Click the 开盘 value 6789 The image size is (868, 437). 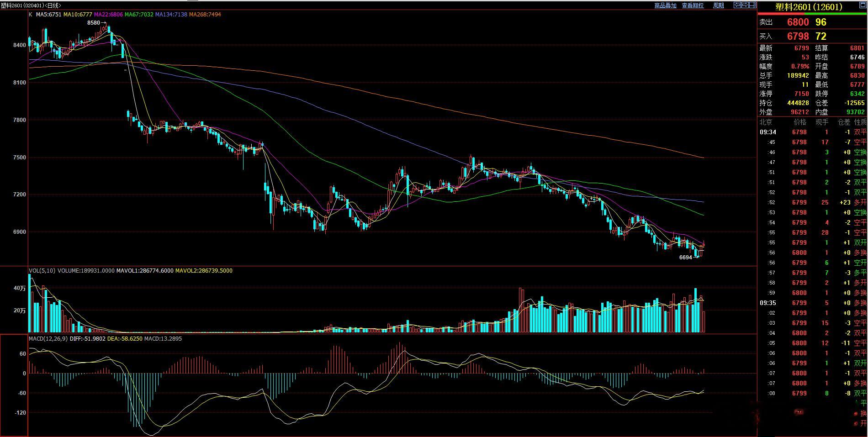pos(857,66)
